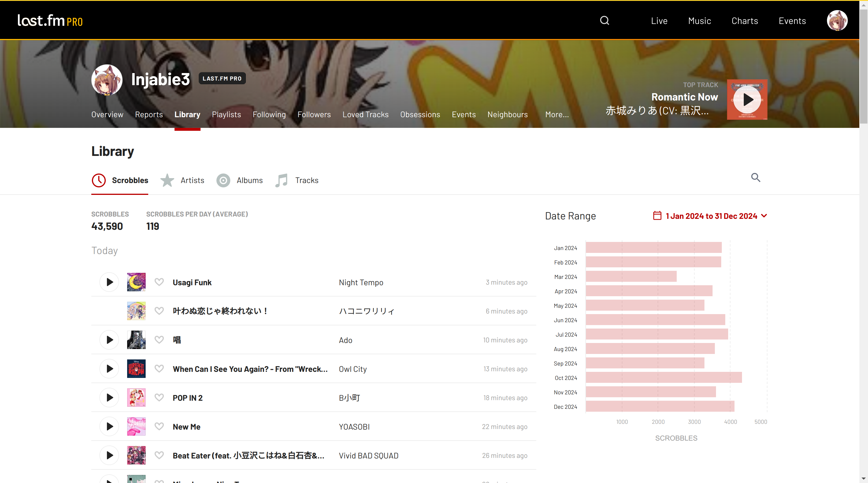Click the Mar 2024 chart bar
The width and height of the screenshot is (868, 483).
(x=631, y=276)
